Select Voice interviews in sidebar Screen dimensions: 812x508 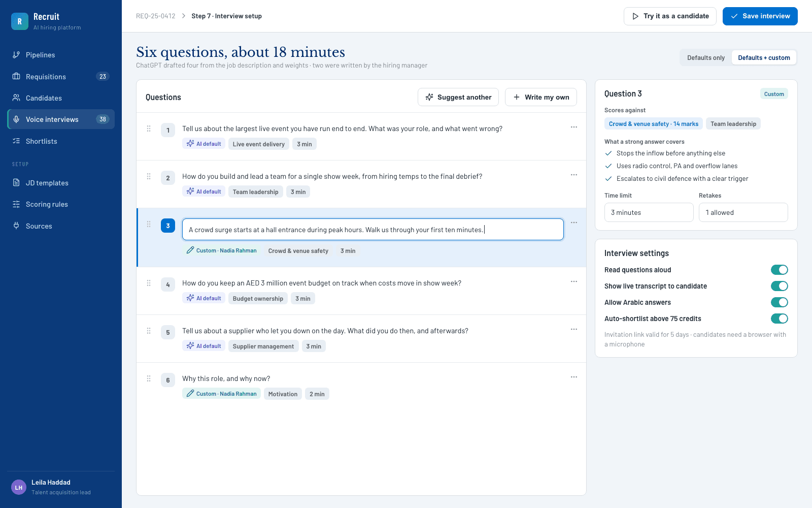click(61, 119)
